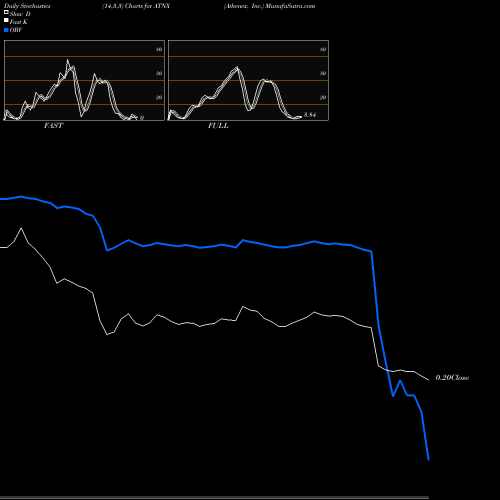Click the '(14,3,3) Charts for ATNX' label
Viewport: 500px width, 500px height.
point(136,6)
